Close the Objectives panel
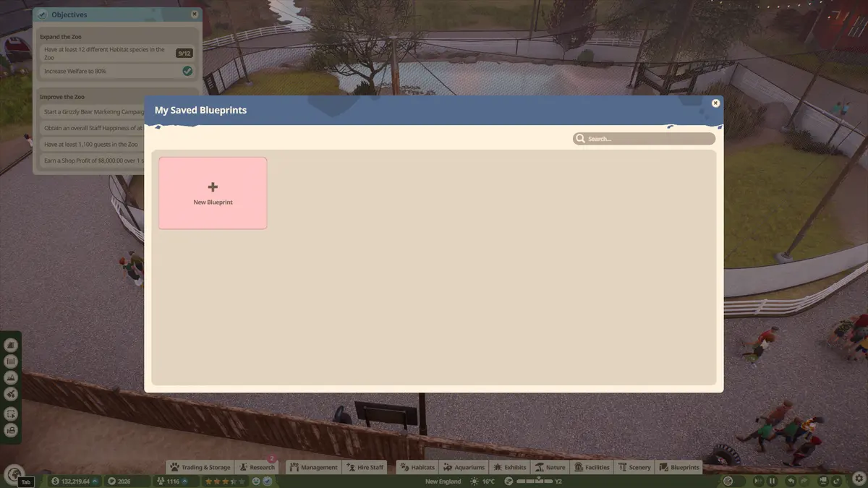Image resolution: width=868 pixels, height=488 pixels. click(x=195, y=14)
